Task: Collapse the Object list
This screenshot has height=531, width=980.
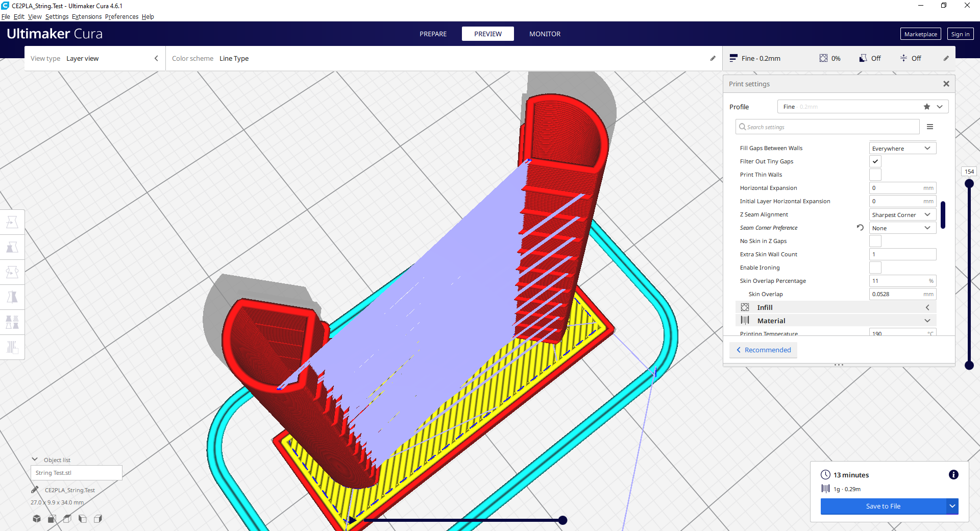Action: click(x=35, y=460)
